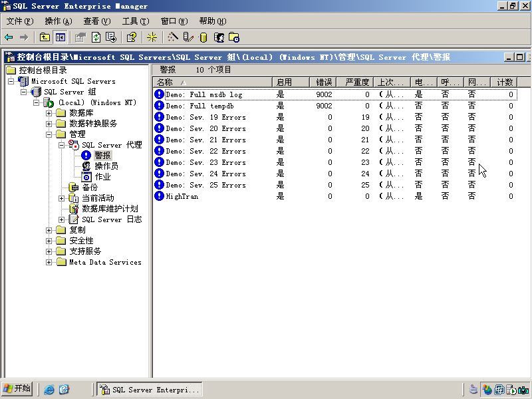Collapse the 管理 folder
The image size is (532, 399).
[49, 134]
